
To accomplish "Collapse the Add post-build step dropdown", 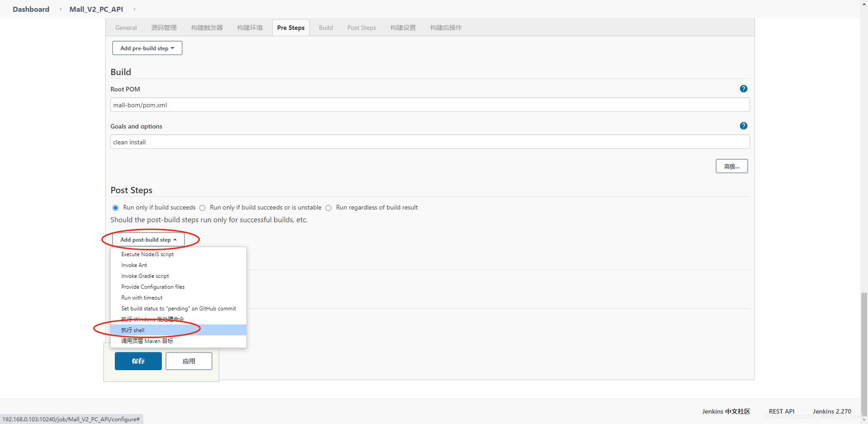I will [148, 239].
